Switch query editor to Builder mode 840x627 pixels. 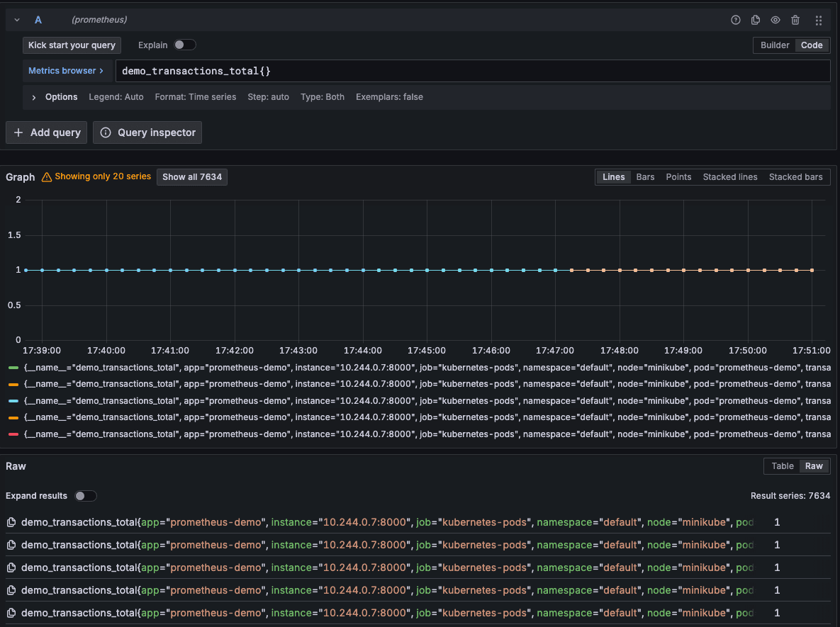pyautogui.click(x=774, y=45)
